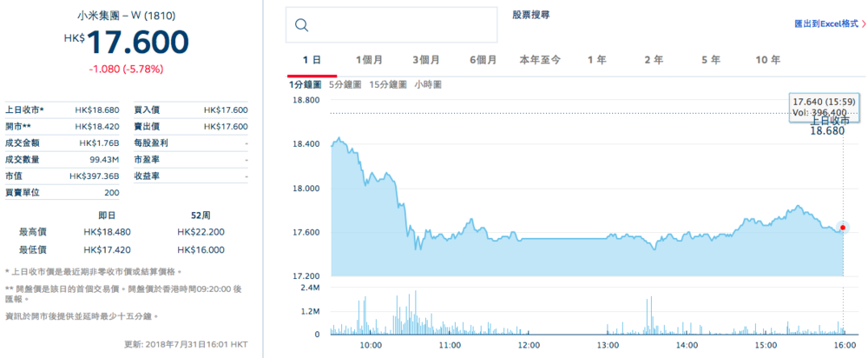Viewport: 868px width, 358px height.
Task: Click the magnifying glass search icon
Action: pos(302,24)
